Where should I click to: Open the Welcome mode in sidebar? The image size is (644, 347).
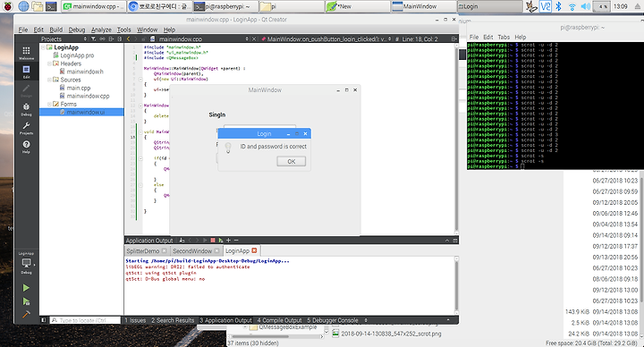26,53
